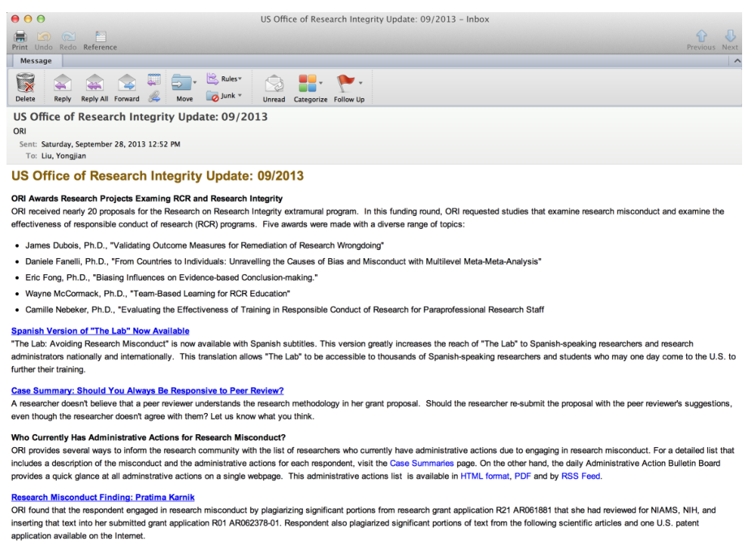
Task: Click heading Who Currently Has Administrative Actions
Action: [x=148, y=437]
